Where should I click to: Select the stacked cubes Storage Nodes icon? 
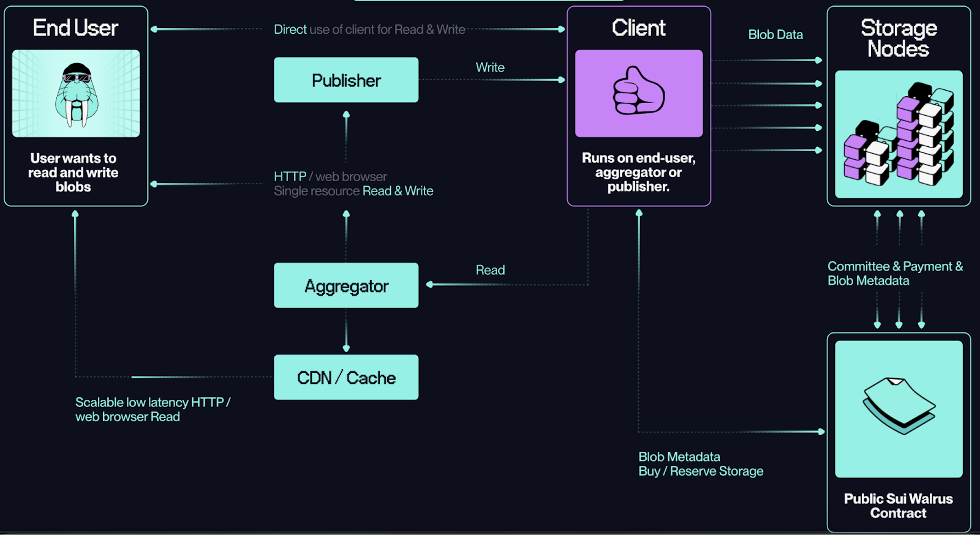pos(898,134)
